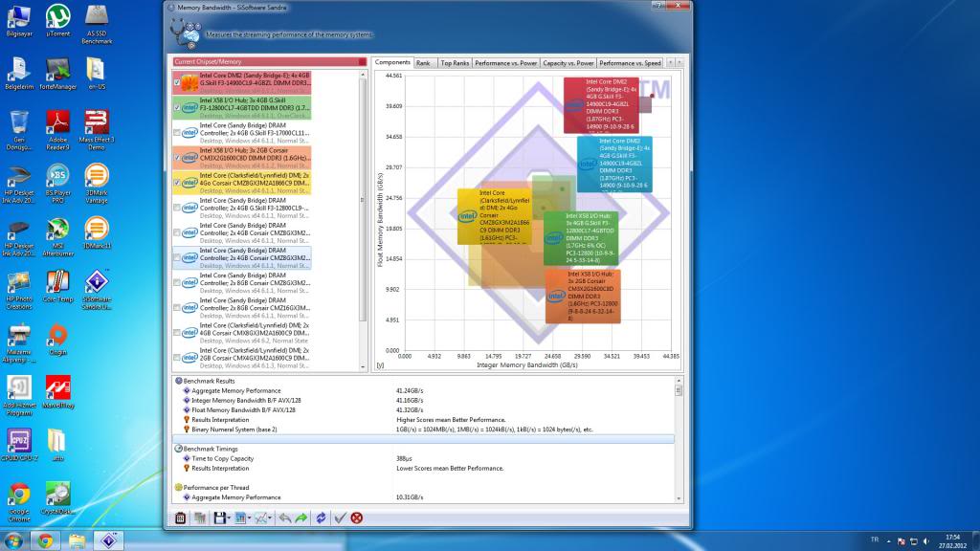Uncheck Intel X58 3x 2GB Corsair entry
980x551 pixels.
tap(177, 158)
